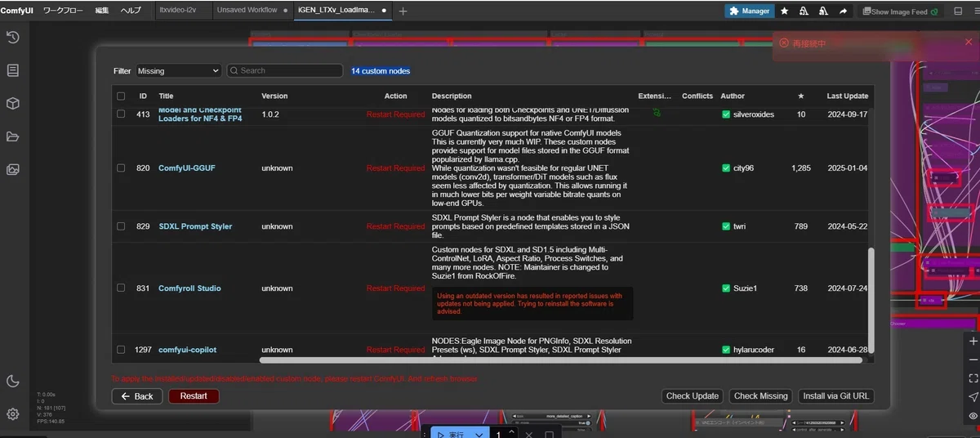Screen dimensions: 980x438
Task: Add a new workflow tab with plus icon
Action: point(403,11)
